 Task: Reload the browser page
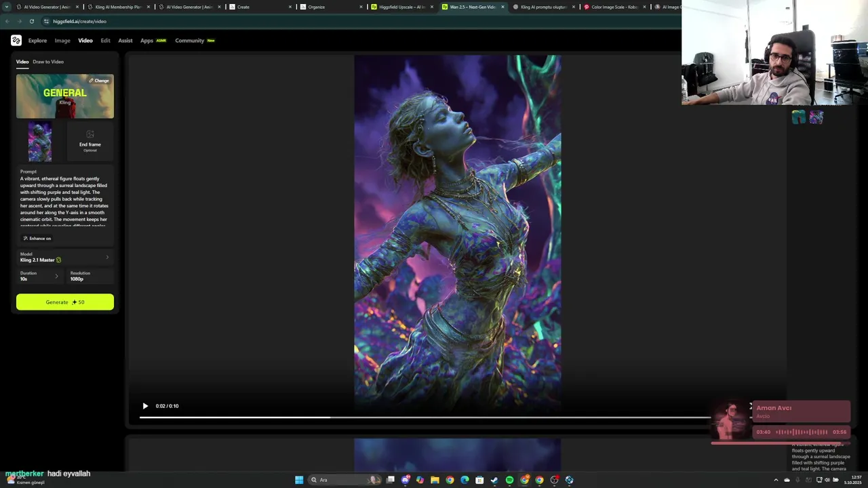tap(32, 21)
